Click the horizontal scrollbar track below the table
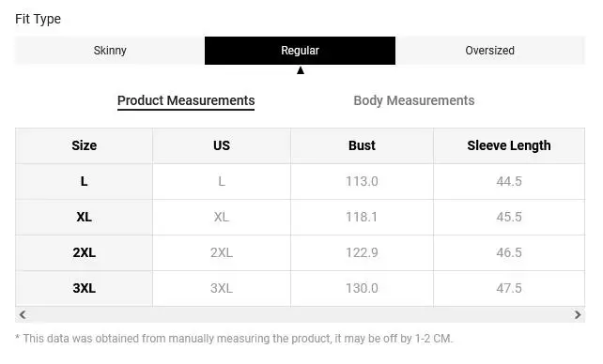Image resolution: width=603 pixels, height=364 pixels. [x=300, y=315]
